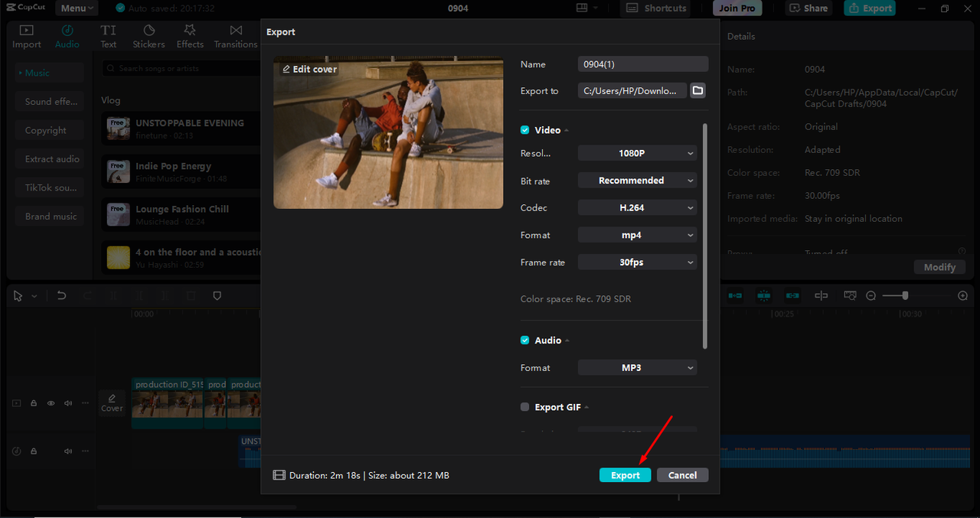This screenshot has width=980, height=518.
Task: Click the Name field showing 0904(1)
Action: click(643, 64)
